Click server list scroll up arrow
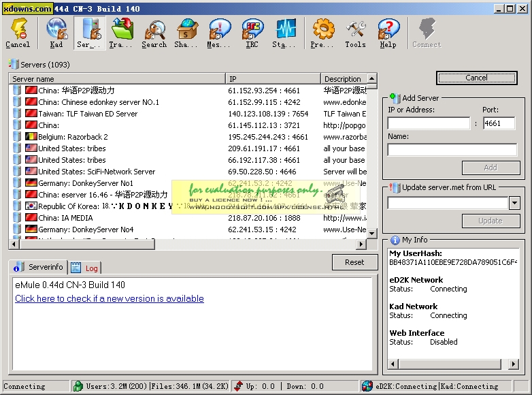This screenshot has height=395, width=532. coord(372,78)
